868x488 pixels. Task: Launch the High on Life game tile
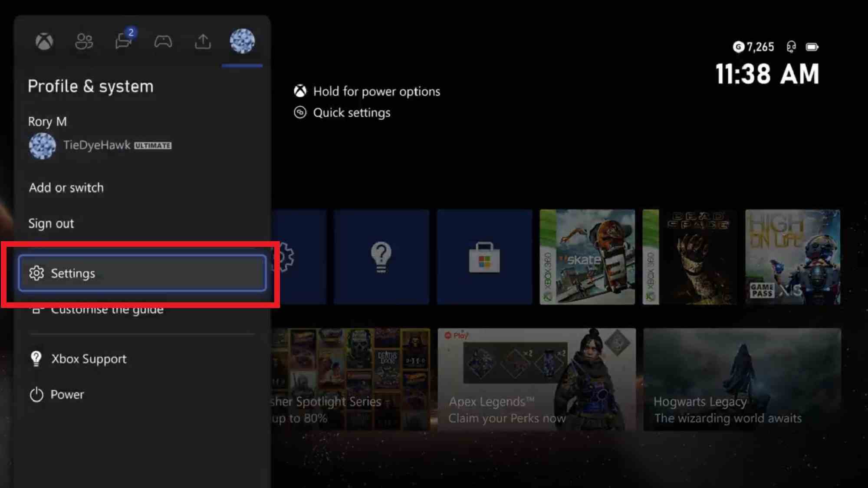pos(792,257)
